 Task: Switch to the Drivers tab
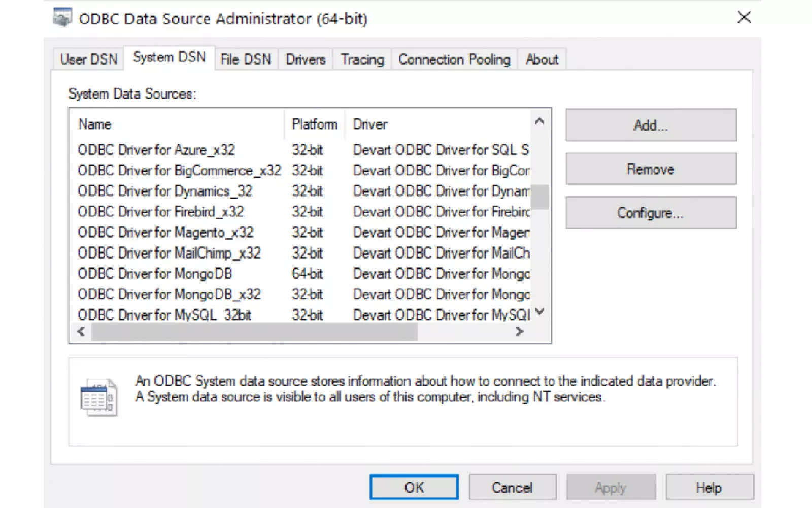(305, 59)
